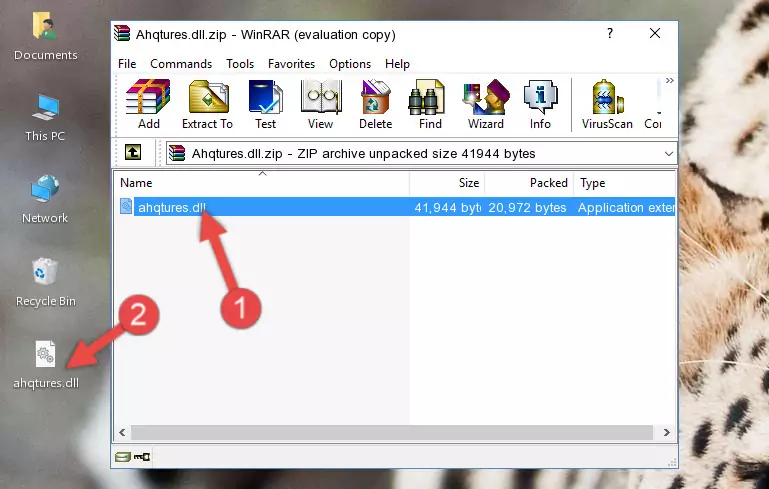
Task: Open the Favorites menu
Action: [x=291, y=64]
